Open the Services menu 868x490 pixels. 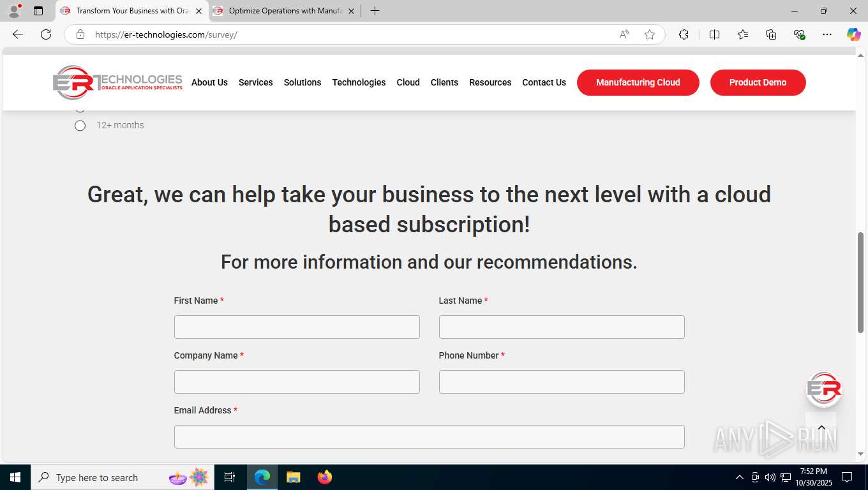coord(255,82)
